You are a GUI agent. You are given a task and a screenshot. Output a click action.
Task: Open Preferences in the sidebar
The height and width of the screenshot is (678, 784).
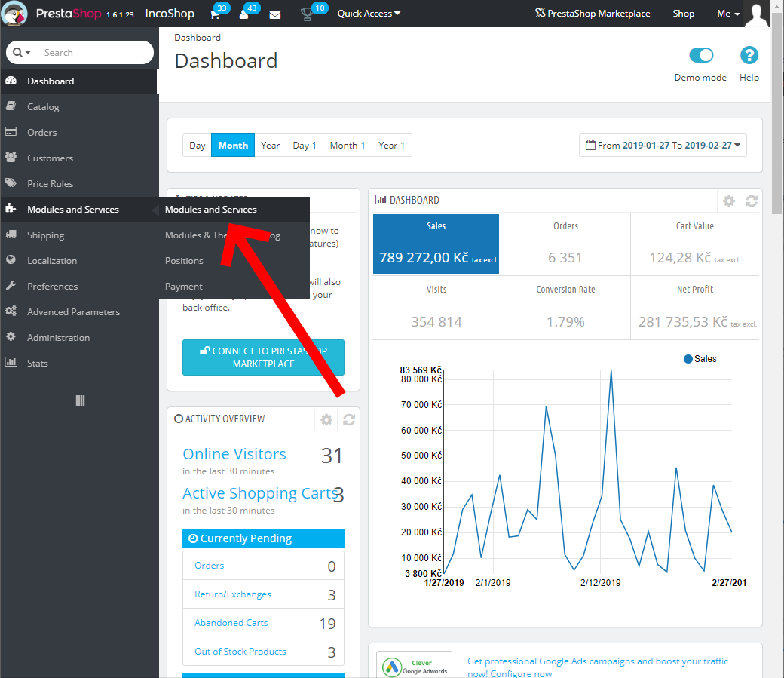tap(79, 286)
